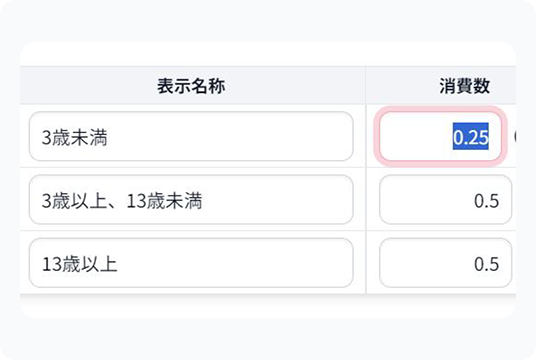Click the light gray page background outside card
The image size is (536, 360).
coord(268,21)
